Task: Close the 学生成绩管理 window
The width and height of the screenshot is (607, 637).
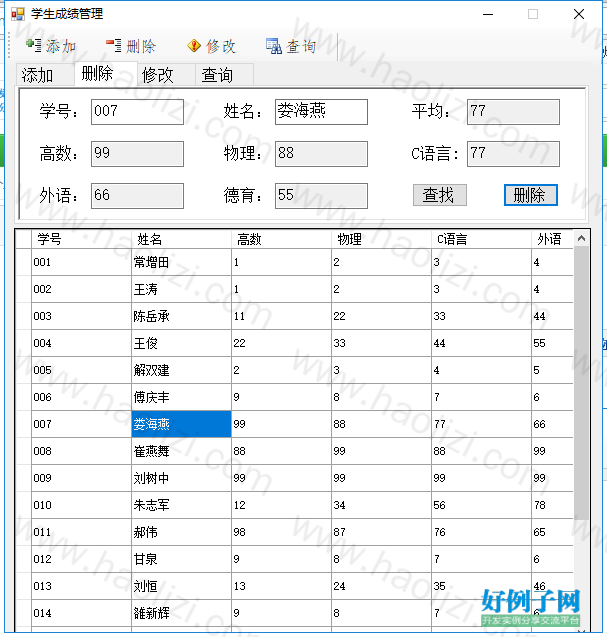Action: (579, 14)
